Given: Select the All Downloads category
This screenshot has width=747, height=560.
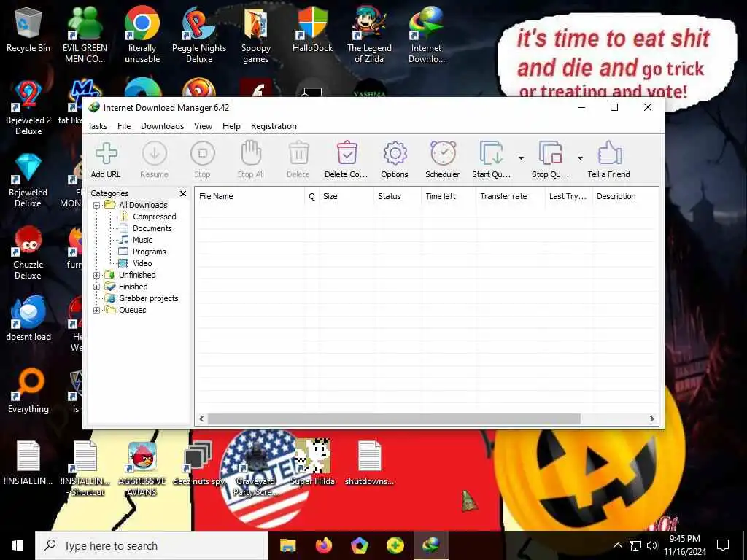Looking at the screenshot, I should (143, 205).
